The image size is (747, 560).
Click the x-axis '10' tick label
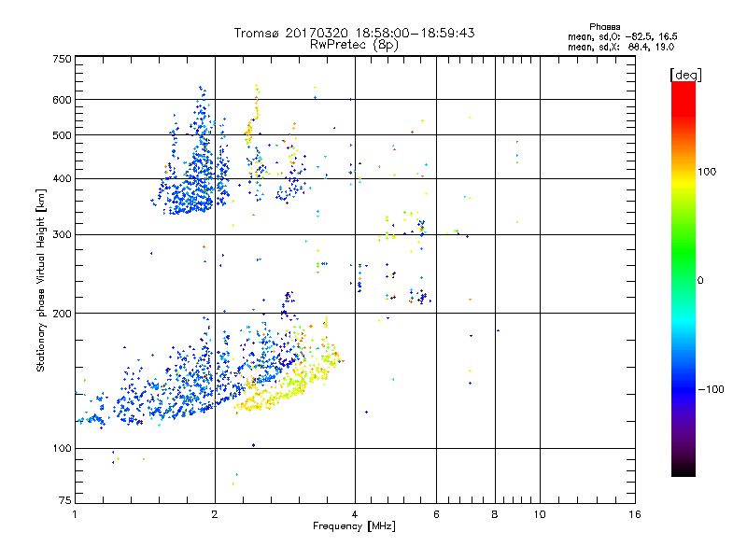(x=540, y=514)
